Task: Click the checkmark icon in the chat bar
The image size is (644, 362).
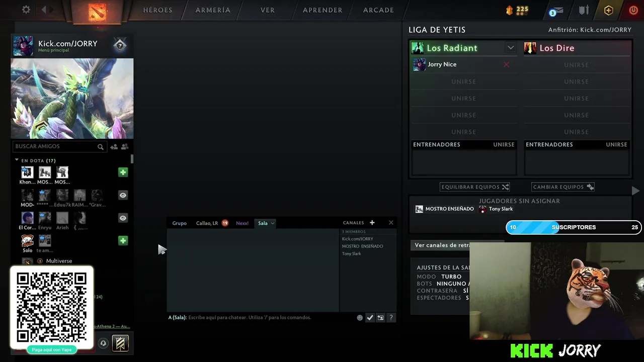Action: 370,318
